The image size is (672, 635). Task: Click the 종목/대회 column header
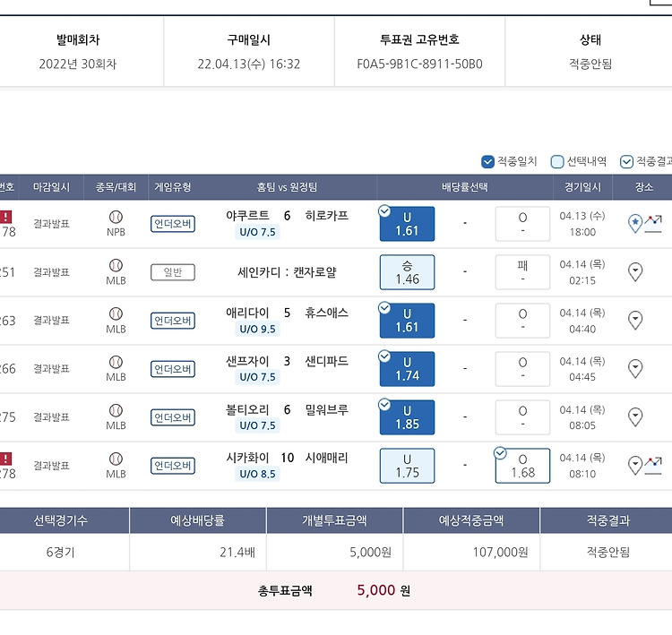pyautogui.click(x=116, y=187)
